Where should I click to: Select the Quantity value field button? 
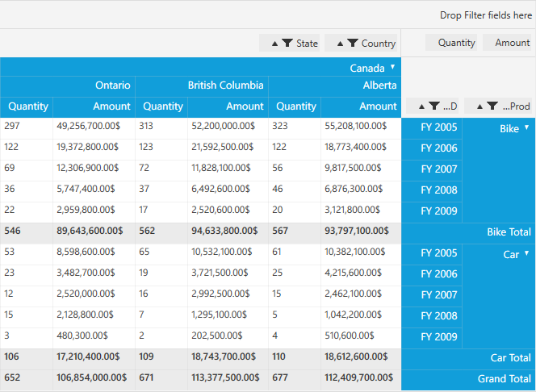click(x=451, y=43)
